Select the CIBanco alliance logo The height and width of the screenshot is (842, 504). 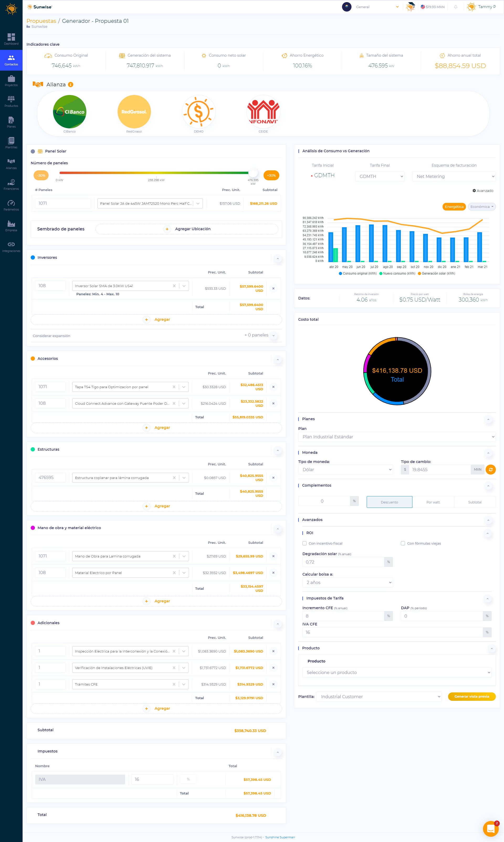tap(70, 112)
